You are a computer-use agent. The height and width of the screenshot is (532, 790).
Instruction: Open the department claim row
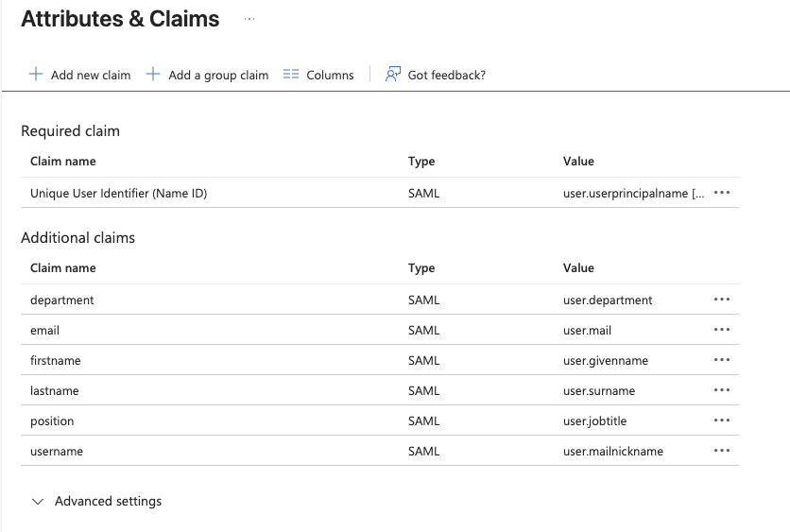[x=62, y=300]
